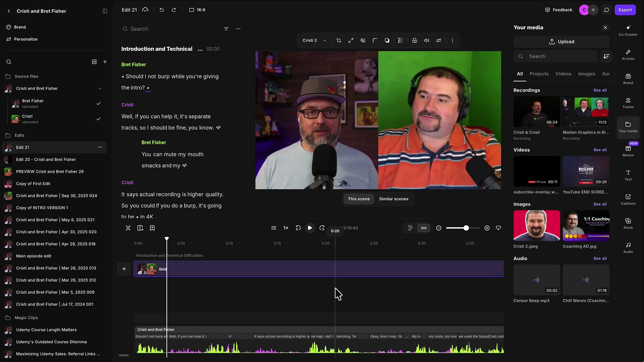Click the play button
This screenshot has height=362, width=644.
pyautogui.click(x=310, y=228)
